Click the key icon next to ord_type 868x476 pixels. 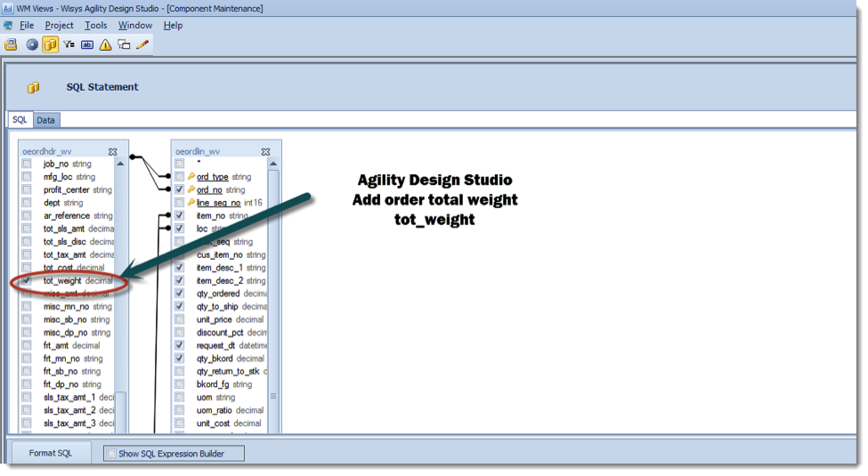tap(191, 176)
